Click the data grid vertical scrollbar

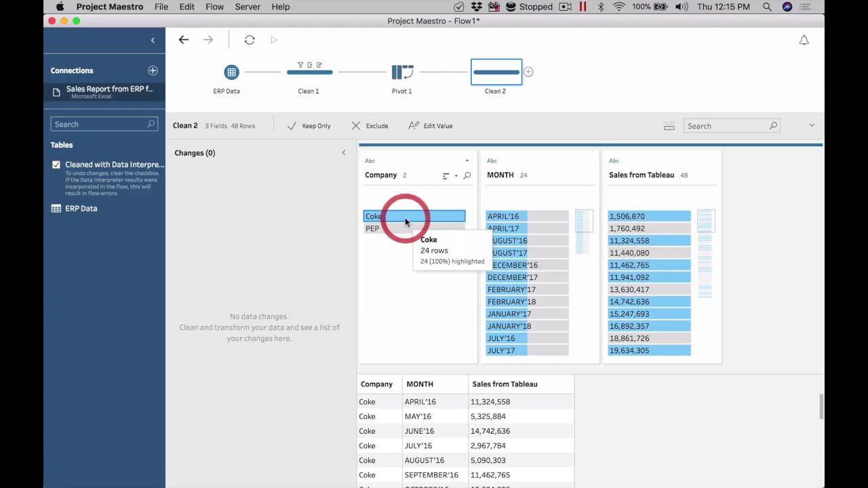pyautogui.click(x=821, y=407)
